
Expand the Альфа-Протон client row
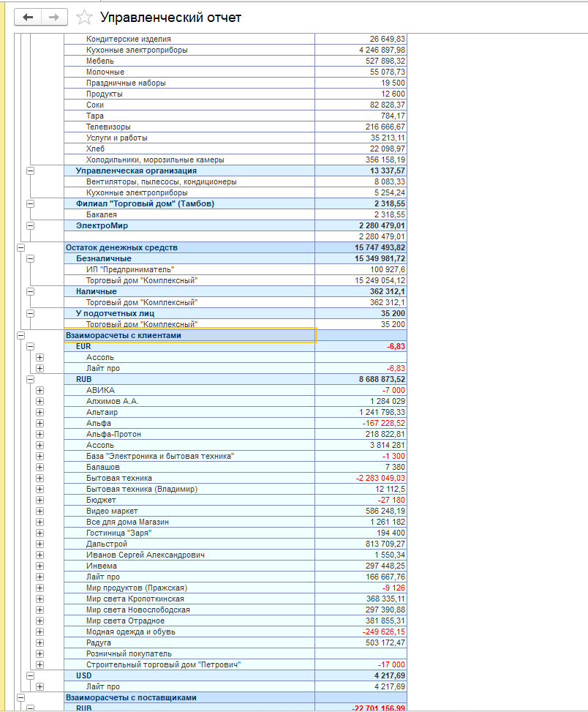point(40,434)
